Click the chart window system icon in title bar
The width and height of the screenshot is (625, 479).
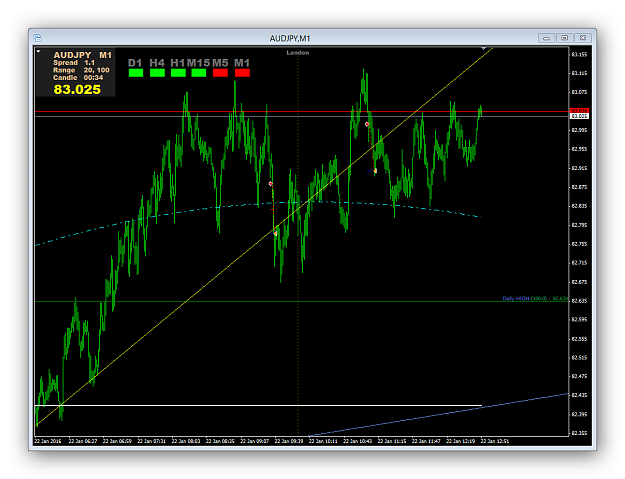click(38, 38)
